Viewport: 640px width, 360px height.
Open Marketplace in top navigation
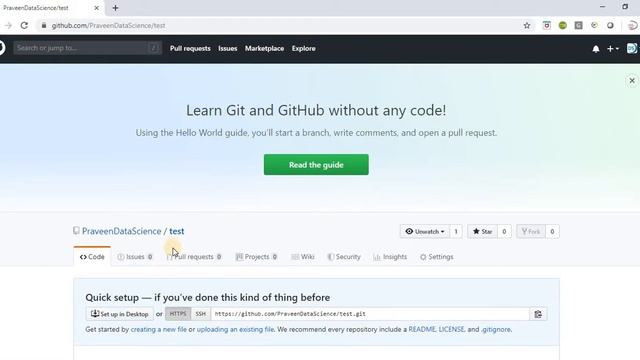264,48
